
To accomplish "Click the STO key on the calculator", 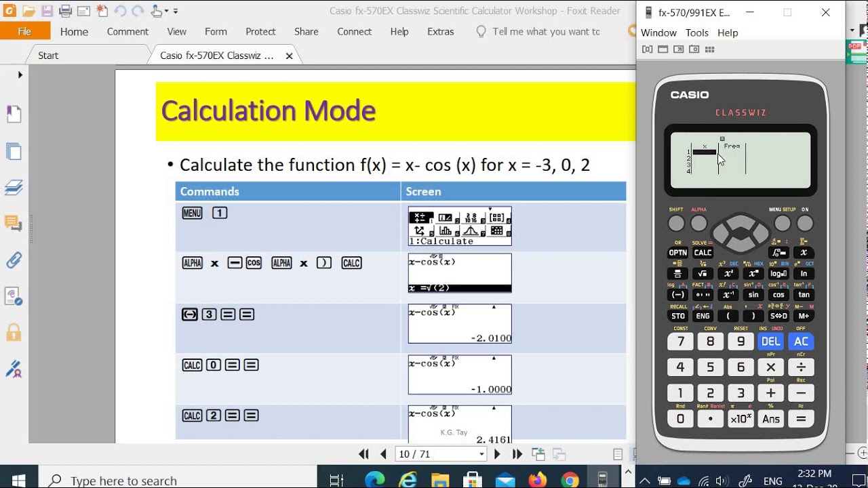I will (677, 316).
